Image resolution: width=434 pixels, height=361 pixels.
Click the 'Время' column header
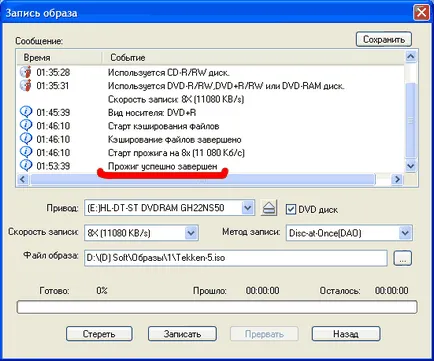coord(59,58)
